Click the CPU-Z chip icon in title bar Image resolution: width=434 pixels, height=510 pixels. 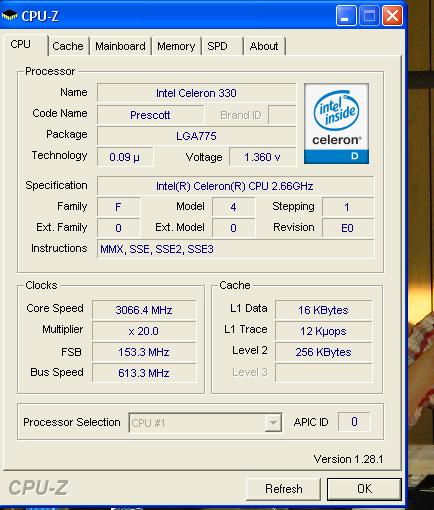pyautogui.click(x=9, y=16)
